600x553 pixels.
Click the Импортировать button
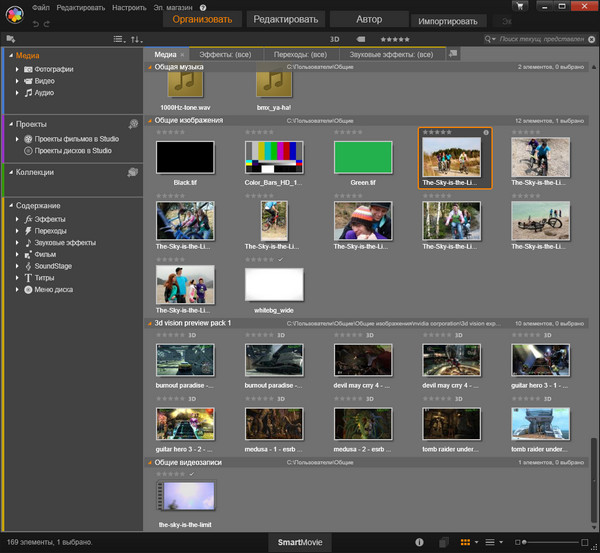click(x=447, y=20)
